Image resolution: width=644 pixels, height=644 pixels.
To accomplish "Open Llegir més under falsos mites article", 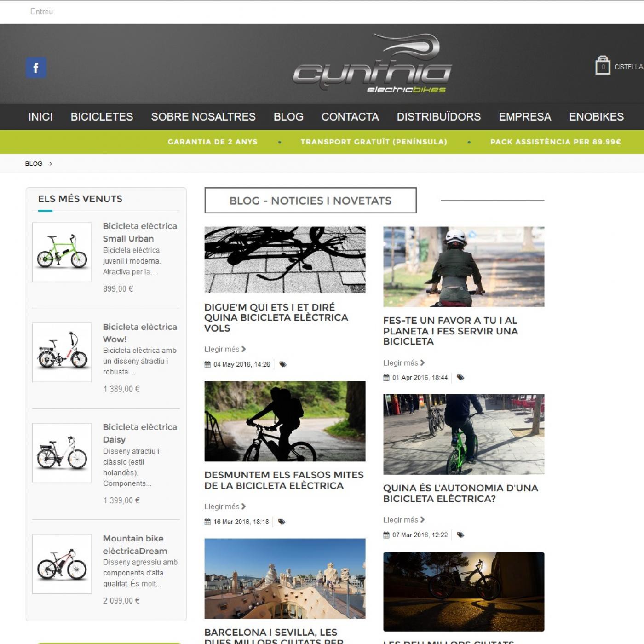I will (225, 506).
